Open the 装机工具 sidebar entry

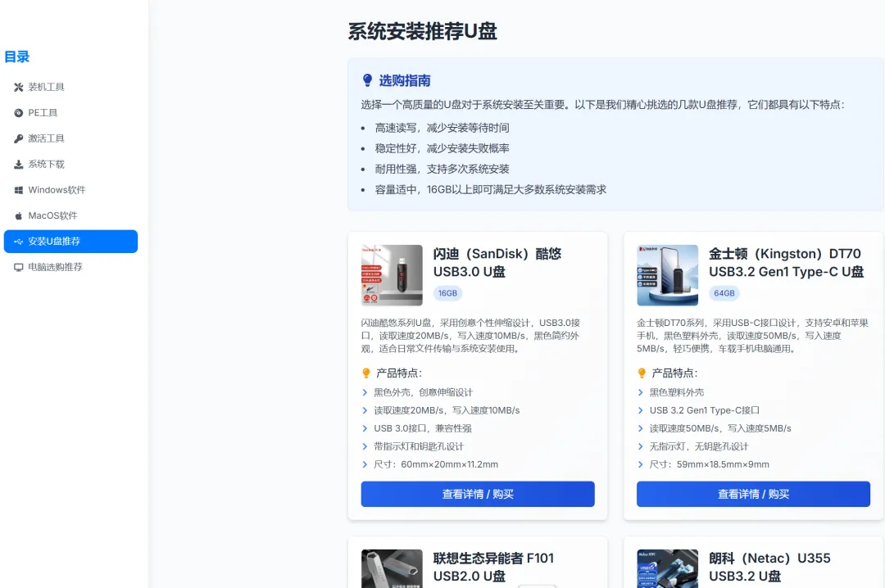(x=70, y=87)
